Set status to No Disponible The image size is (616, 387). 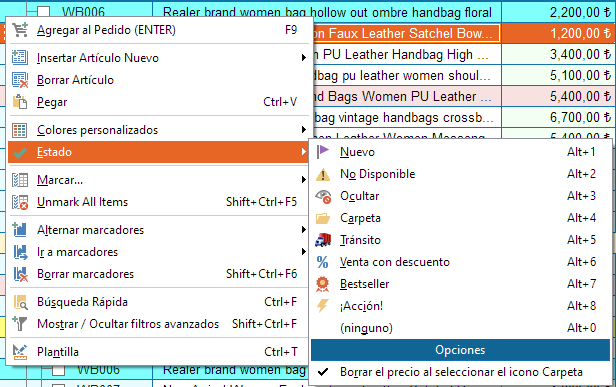(460, 174)
